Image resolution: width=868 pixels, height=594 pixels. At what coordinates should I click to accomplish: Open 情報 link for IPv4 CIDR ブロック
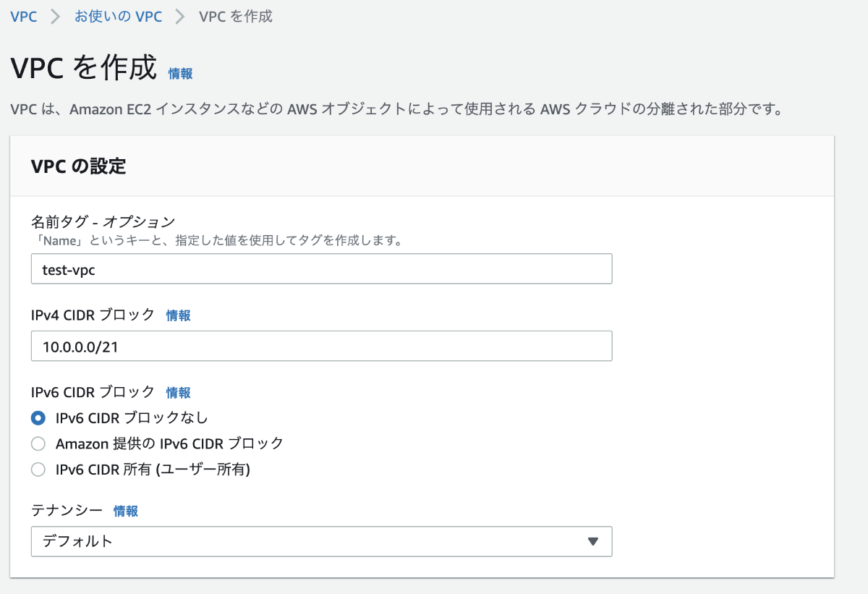(178, 315)
